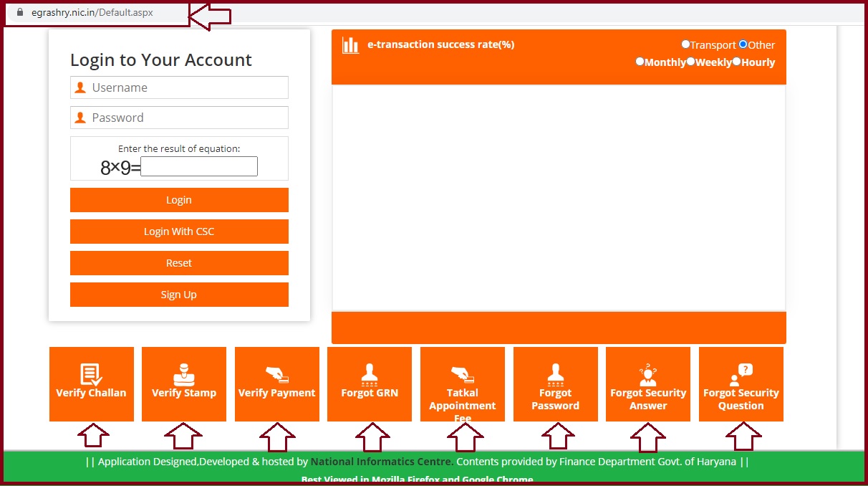
Task: Open the Verify Challan tile
Action: tap(91, 383)
